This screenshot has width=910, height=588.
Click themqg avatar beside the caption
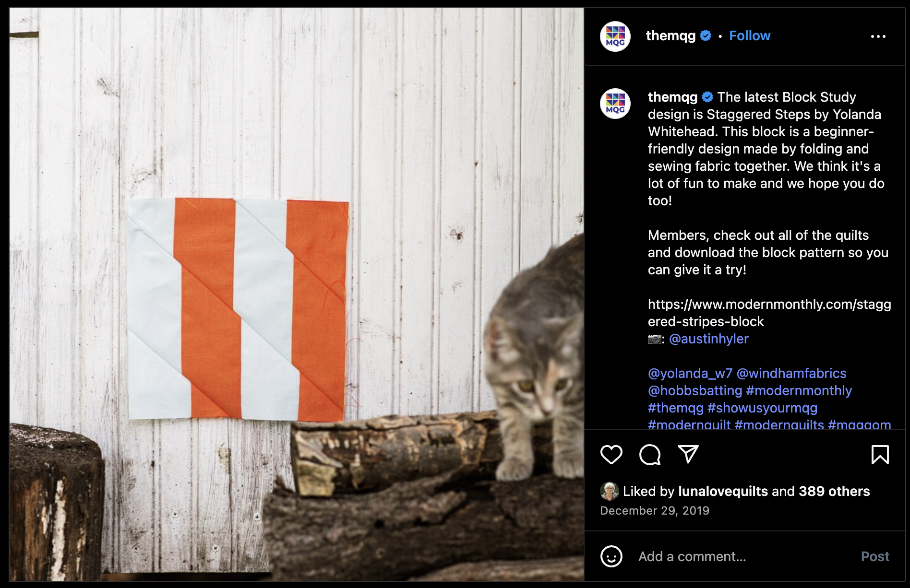(615, 104)
